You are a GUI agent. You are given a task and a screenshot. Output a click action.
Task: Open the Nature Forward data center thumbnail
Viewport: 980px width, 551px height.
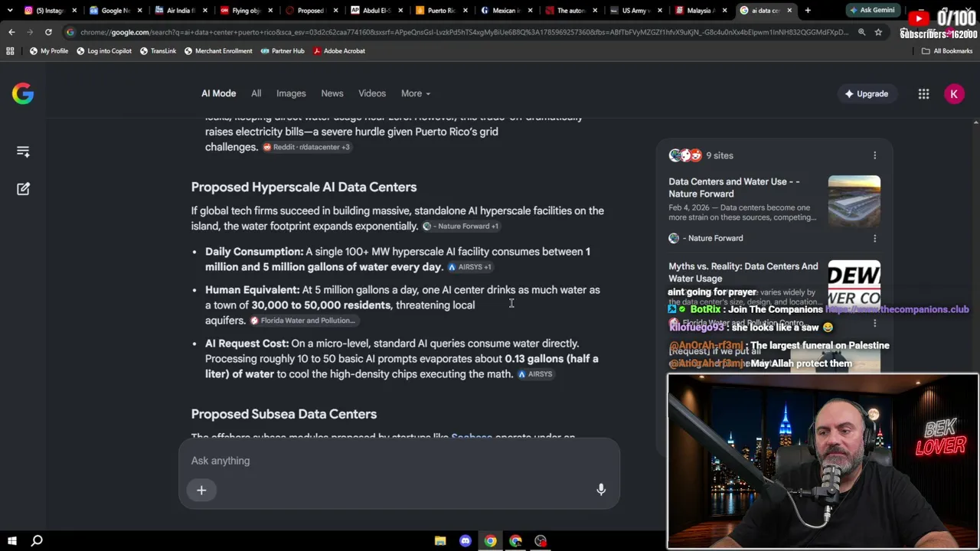pos(854,201)
